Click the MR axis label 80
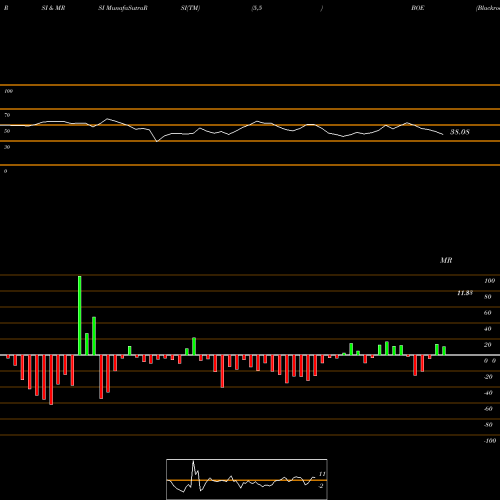The height and width of the screenshot is (500, 500). (488, 297)
